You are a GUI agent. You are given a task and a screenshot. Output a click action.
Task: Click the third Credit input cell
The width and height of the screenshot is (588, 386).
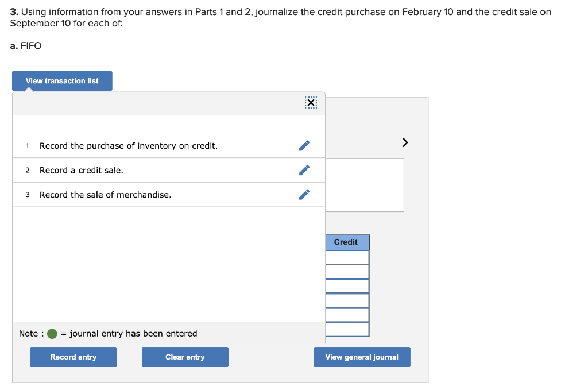tap(347, 286)
